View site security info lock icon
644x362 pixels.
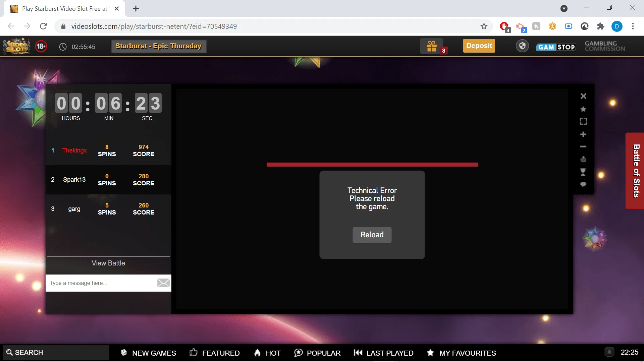63,26
